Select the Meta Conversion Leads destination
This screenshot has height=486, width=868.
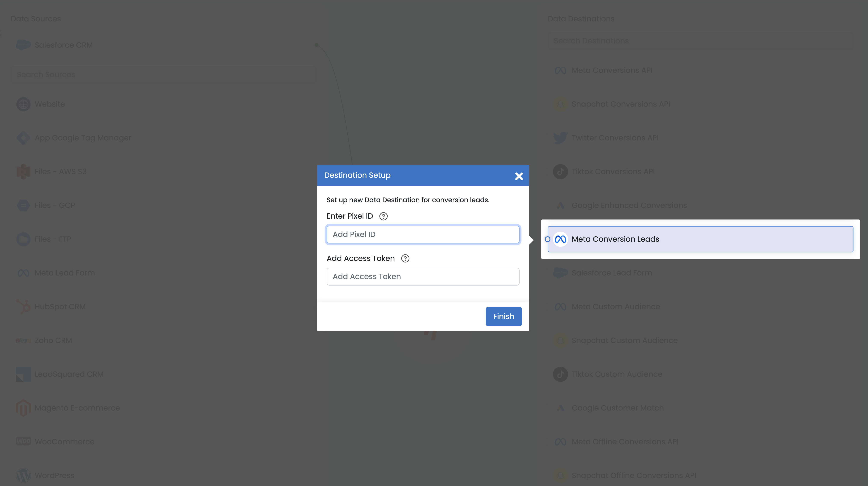coord(700,239)
